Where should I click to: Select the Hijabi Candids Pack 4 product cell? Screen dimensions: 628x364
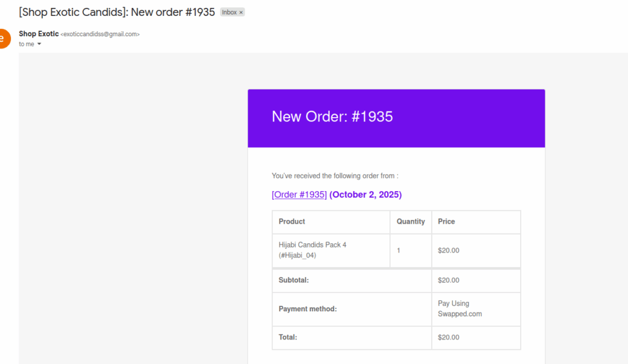click(x=312, y=250)
